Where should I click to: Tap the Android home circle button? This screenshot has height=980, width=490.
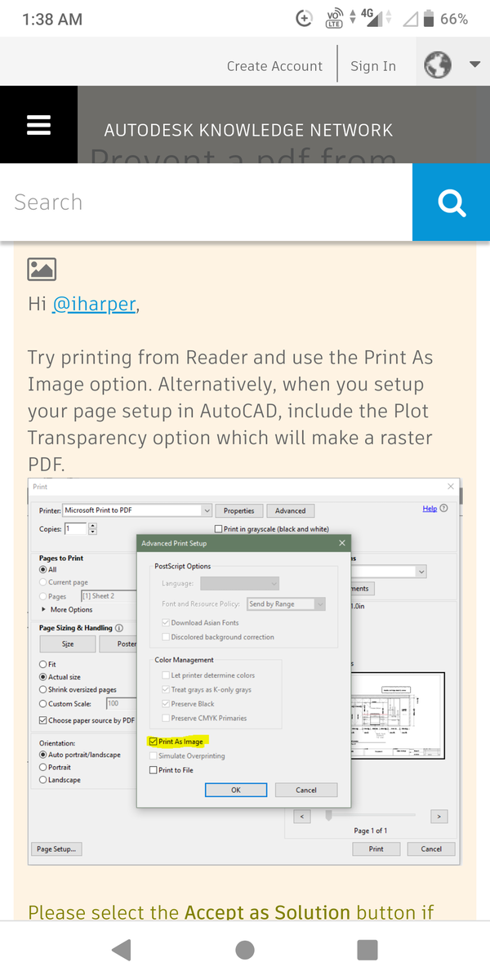244,949
